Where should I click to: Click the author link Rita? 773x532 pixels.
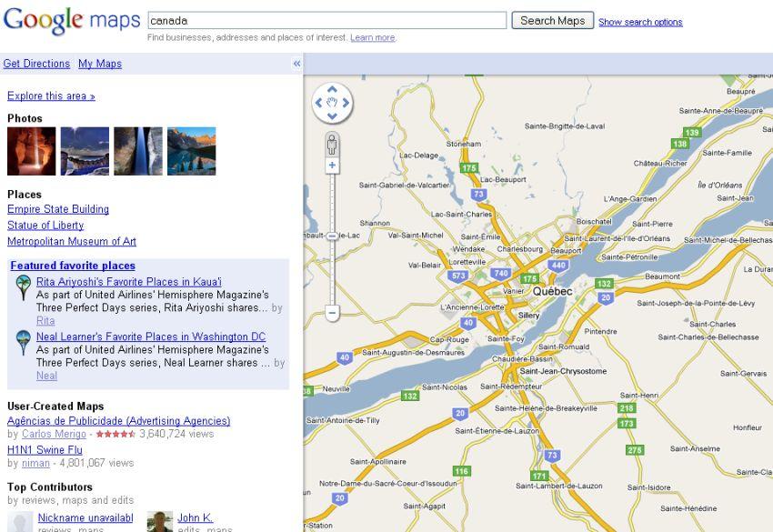45,321
